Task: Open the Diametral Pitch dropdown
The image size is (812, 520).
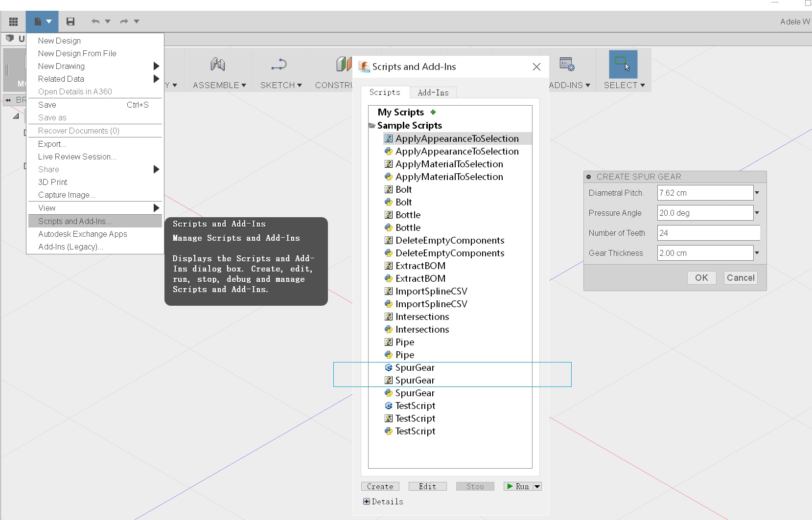Action: (756, 193)
